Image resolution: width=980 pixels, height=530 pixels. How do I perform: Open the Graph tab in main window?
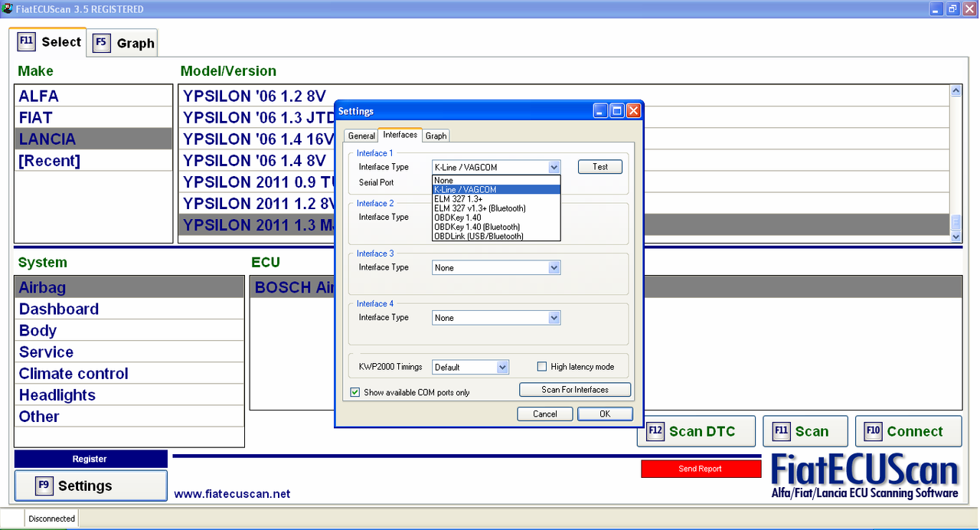[123, 43]
